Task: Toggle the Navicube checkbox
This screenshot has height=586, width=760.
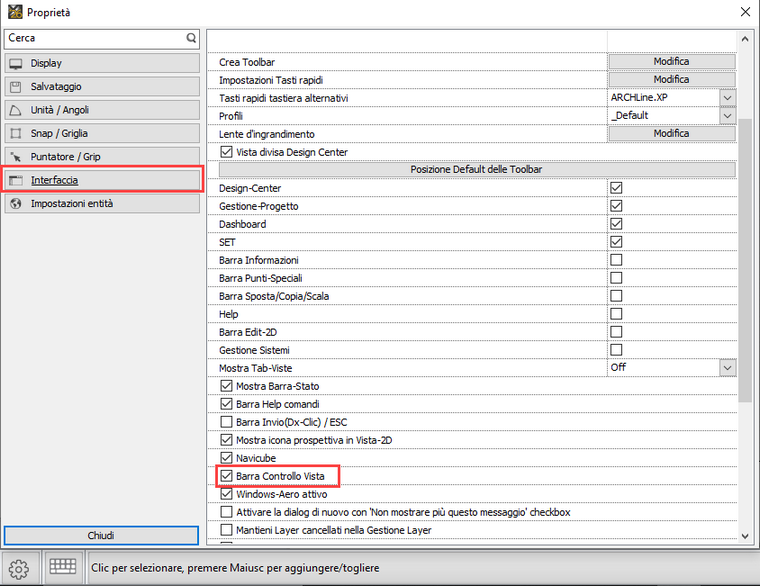Action: point(226,458)
